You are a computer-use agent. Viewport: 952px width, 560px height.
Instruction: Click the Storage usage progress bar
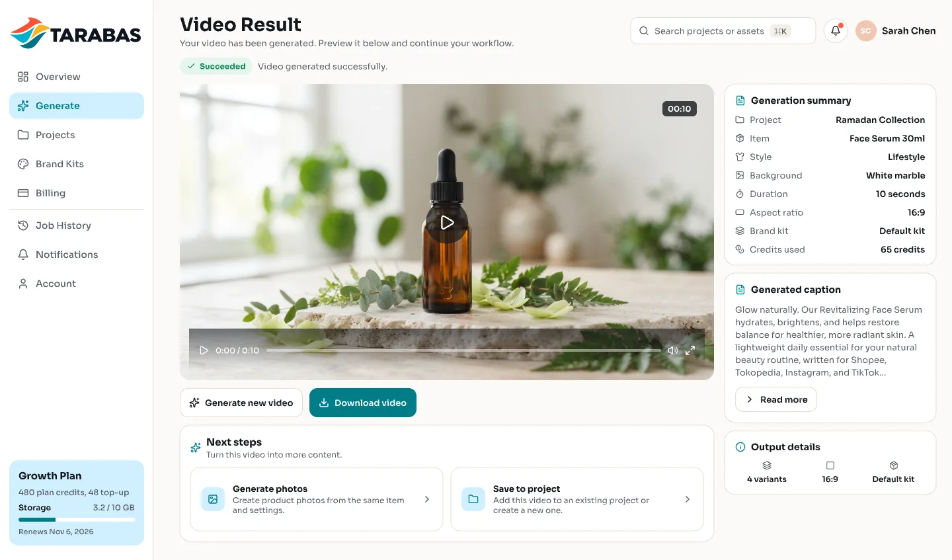point(77,520)
